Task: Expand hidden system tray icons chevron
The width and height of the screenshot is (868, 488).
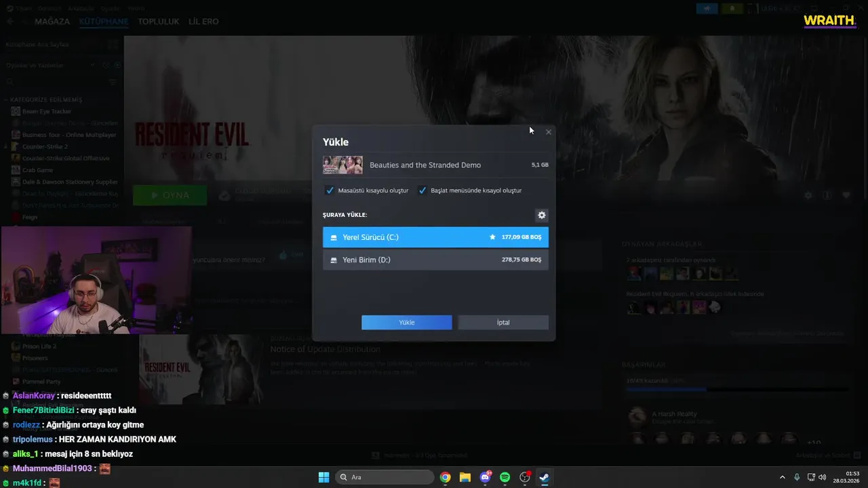Action: pyautogui.click(x=782, y=477)
